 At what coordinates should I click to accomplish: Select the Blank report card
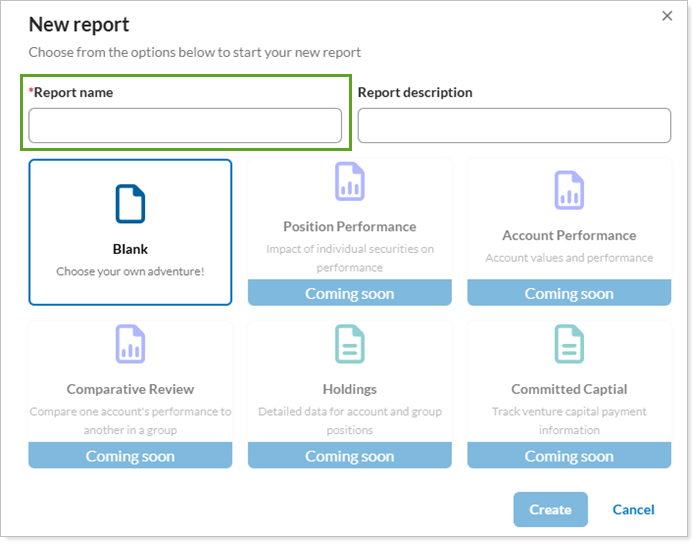tap(130, 232)
